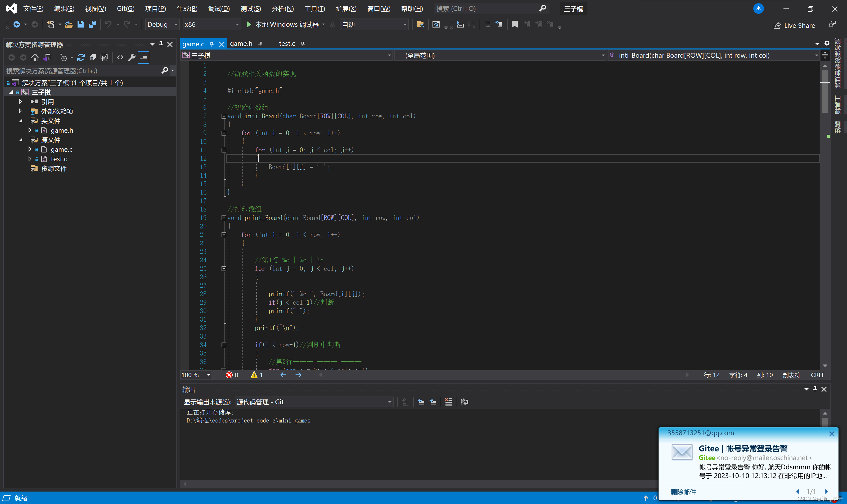Toggle word wrap in output panel
The width and height of the screenshot is (847, 504).
tap(464, 402)
